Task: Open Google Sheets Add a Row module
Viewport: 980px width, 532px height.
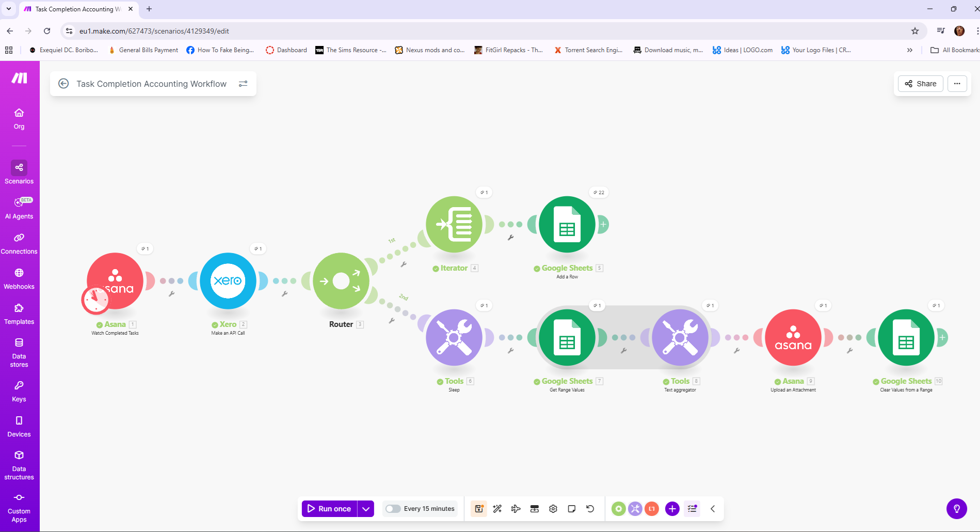Action: (x=567, y=224)
